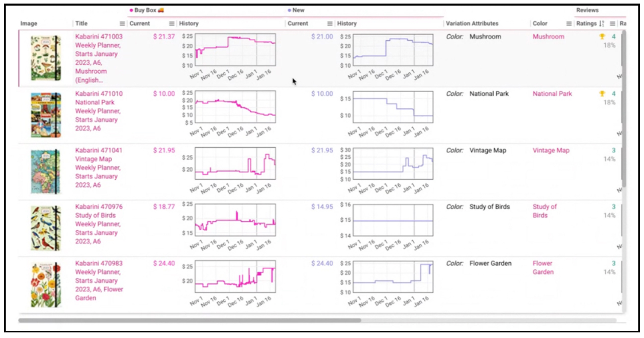Select the Reviews column group header

click(587, 10)
